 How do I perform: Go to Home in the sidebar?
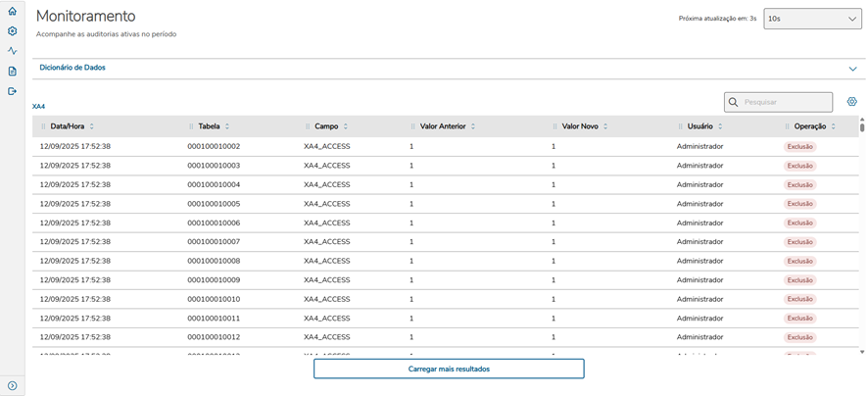(12, 11)
